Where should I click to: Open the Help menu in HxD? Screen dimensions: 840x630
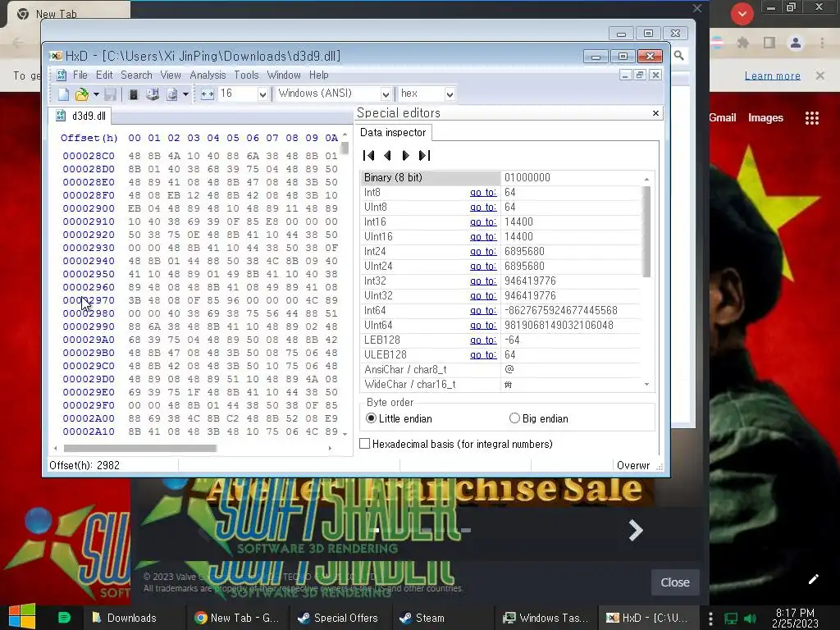click(x=319, y=75)
